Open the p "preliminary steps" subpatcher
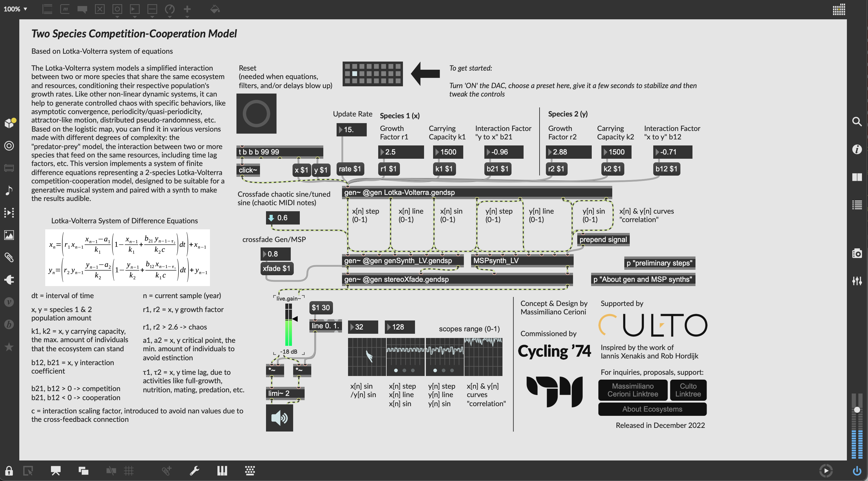 659,263
